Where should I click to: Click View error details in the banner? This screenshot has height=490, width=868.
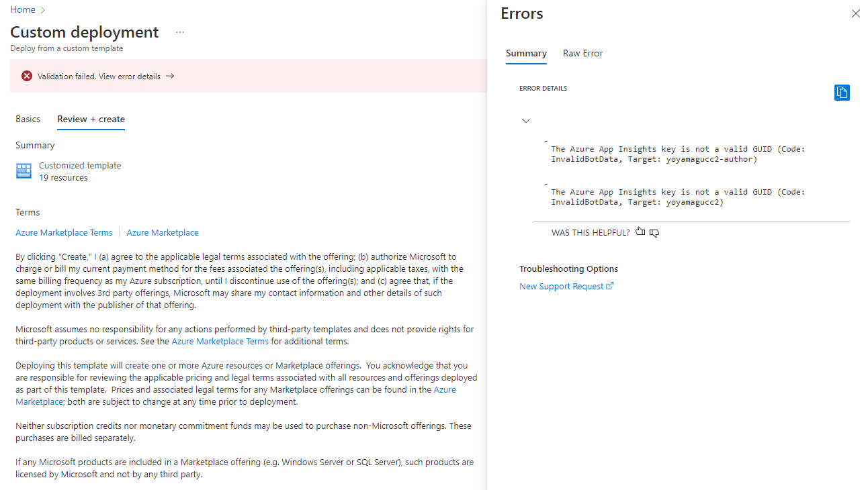pos(129,76)
